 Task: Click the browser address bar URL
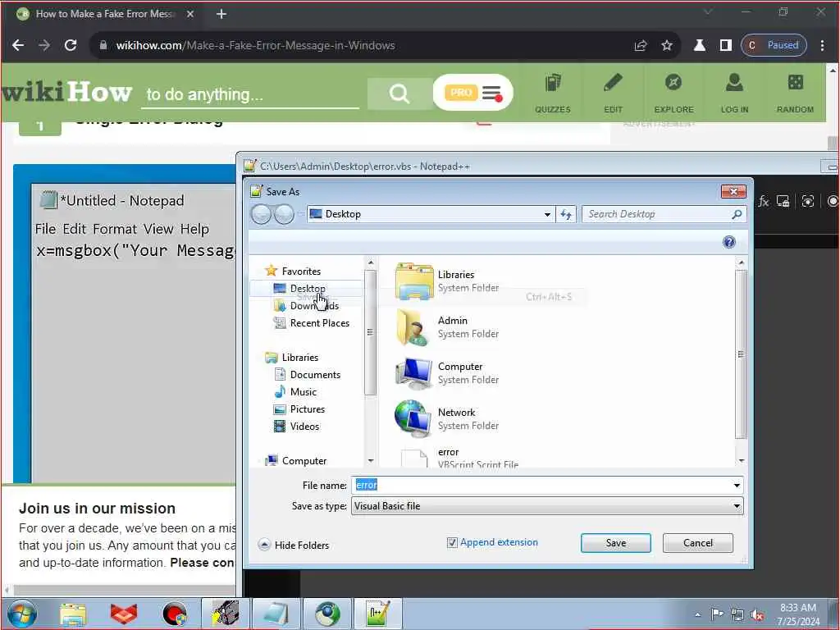pyautogui.click(x=255, y=46)
